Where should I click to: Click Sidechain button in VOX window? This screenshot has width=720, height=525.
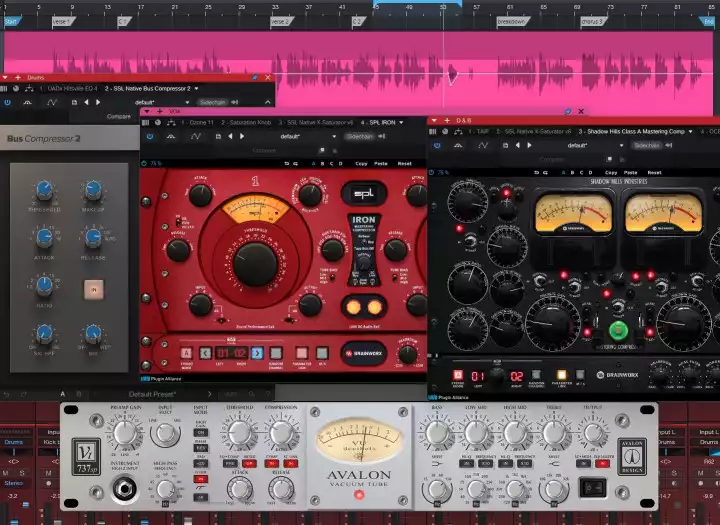point(360,136)
